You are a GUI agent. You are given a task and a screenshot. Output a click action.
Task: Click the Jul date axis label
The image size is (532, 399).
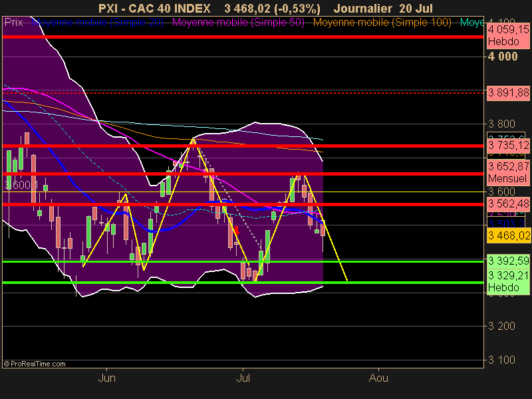[x=243, y=378]
